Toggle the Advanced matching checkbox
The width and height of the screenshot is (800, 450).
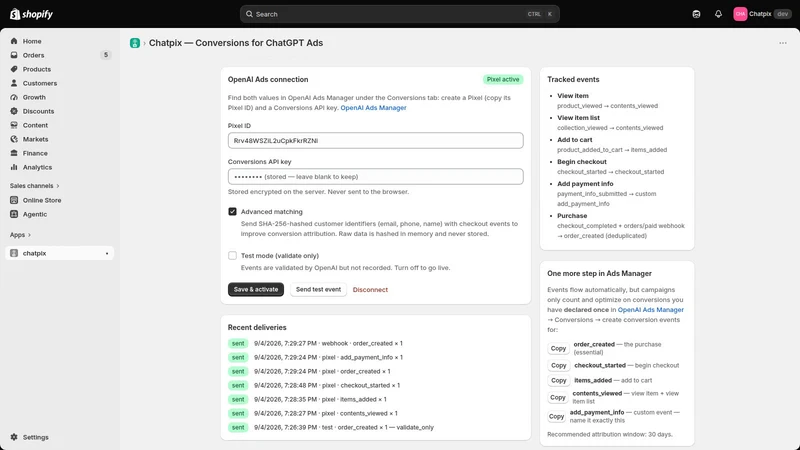tap(232, 211)
